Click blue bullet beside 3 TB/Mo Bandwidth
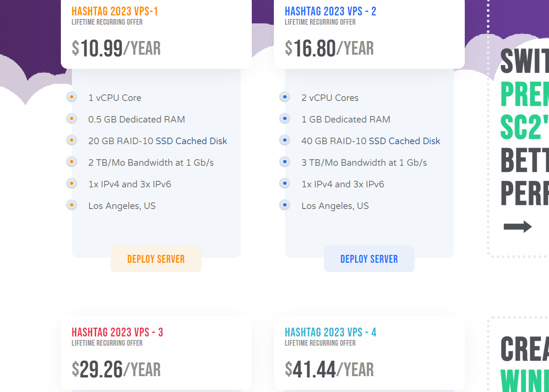549x392 pixels. point(285,162)
